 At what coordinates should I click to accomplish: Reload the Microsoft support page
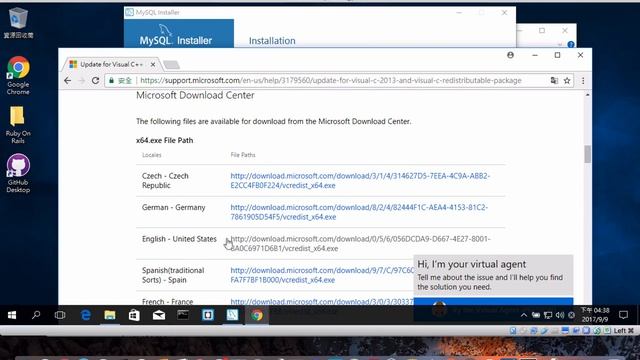tap(96, 80)
